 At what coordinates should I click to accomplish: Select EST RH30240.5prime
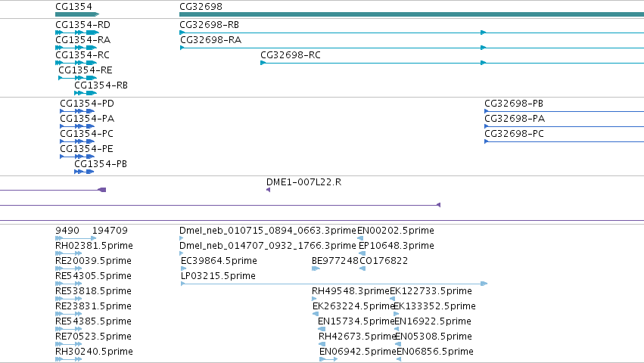(94, 352)
